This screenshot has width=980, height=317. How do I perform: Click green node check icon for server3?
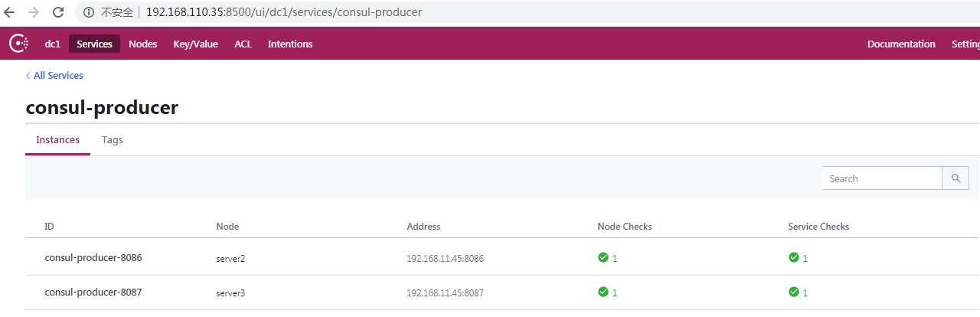click(x=603, y=292)
